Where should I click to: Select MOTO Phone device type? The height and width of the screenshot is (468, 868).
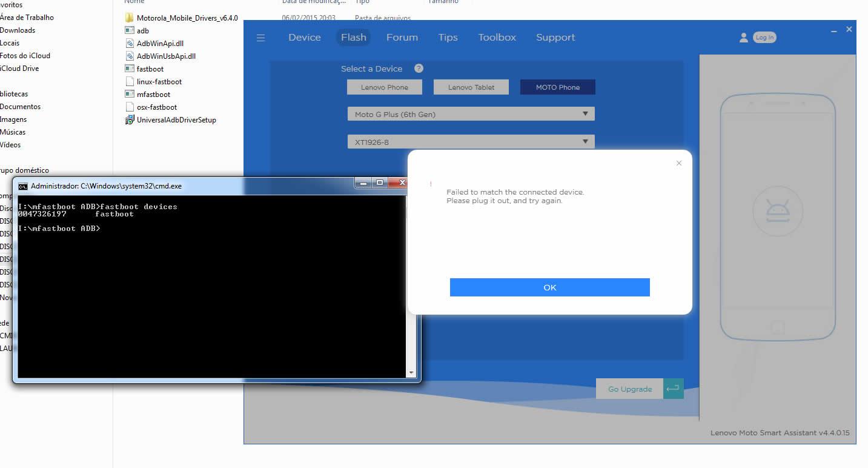click(558, 87)
